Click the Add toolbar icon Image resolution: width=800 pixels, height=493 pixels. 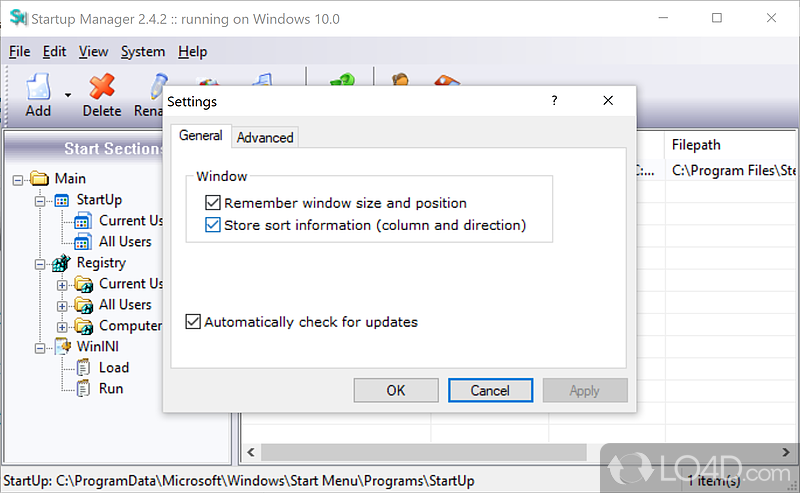[x=38, y=86]
